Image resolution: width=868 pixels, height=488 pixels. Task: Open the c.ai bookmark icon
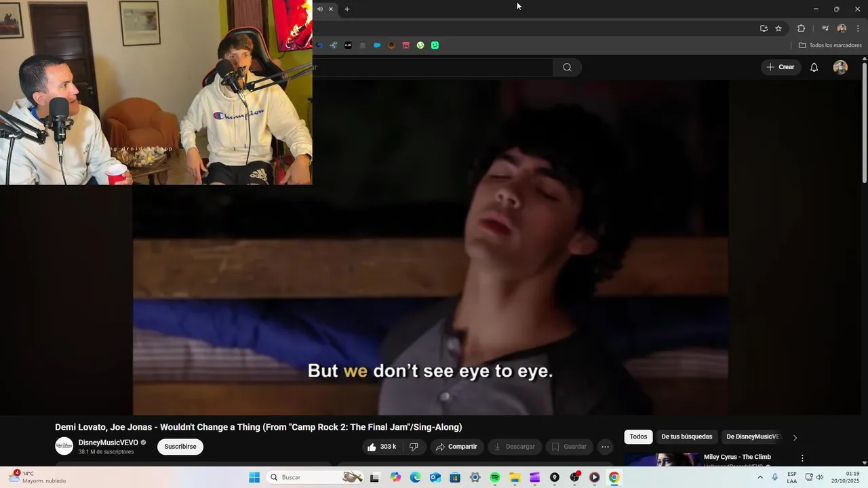coord(348,45)
